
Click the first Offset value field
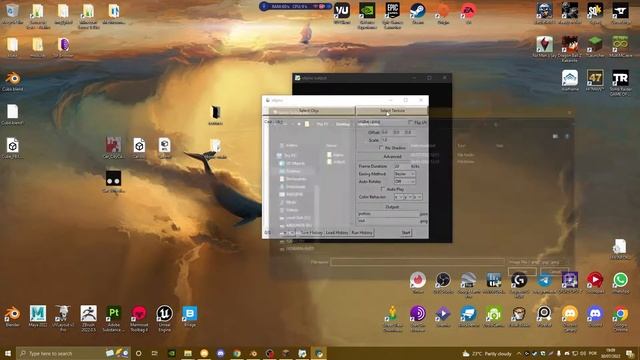(x=385, y=132)
